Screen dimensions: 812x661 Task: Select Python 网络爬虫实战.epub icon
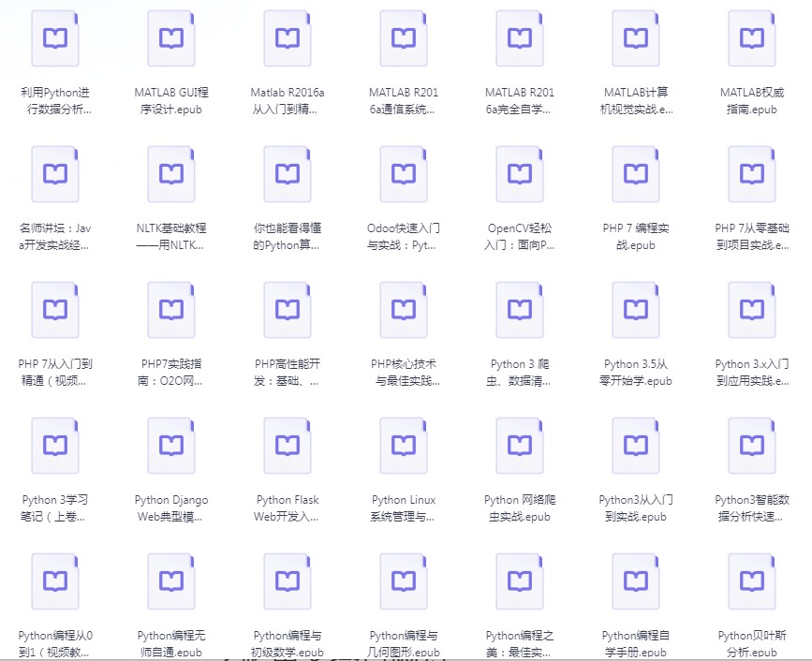coord(520,446)
